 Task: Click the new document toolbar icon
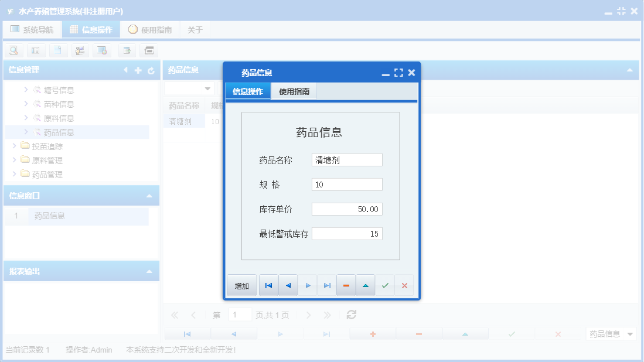[x=57, y=50]
